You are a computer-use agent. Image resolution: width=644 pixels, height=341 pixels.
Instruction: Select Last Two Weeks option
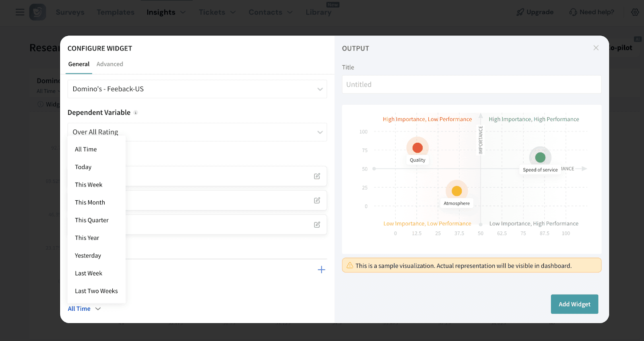point(96,291)
